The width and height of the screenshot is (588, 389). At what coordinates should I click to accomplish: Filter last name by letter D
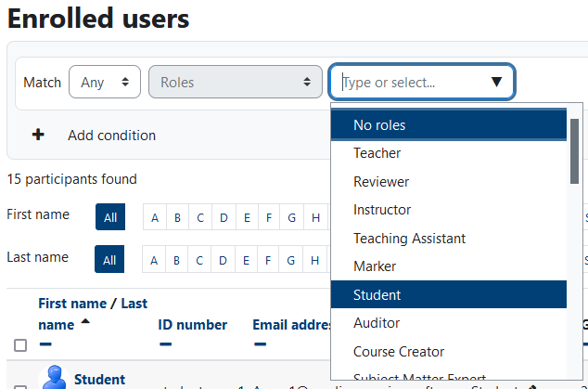[223, 260]
